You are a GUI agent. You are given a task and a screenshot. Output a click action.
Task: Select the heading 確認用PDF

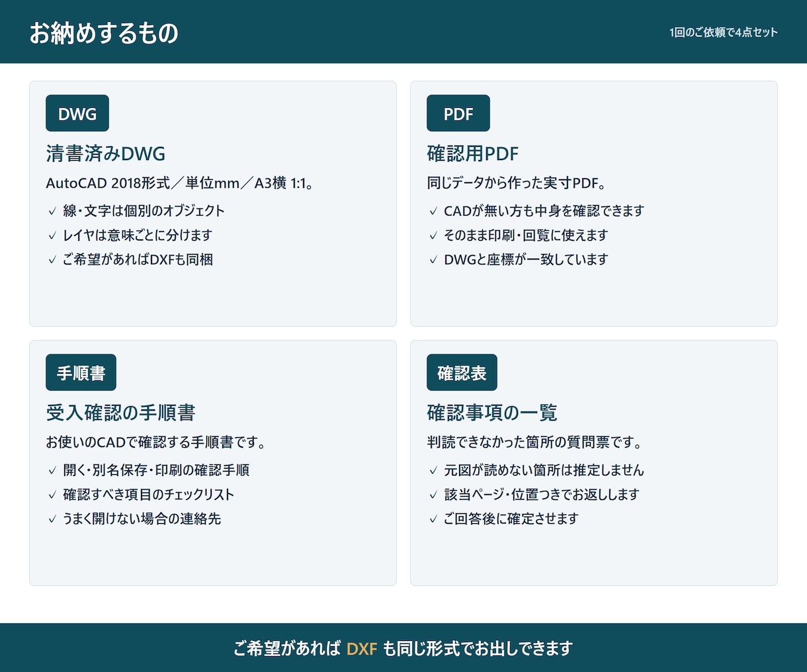473,153
